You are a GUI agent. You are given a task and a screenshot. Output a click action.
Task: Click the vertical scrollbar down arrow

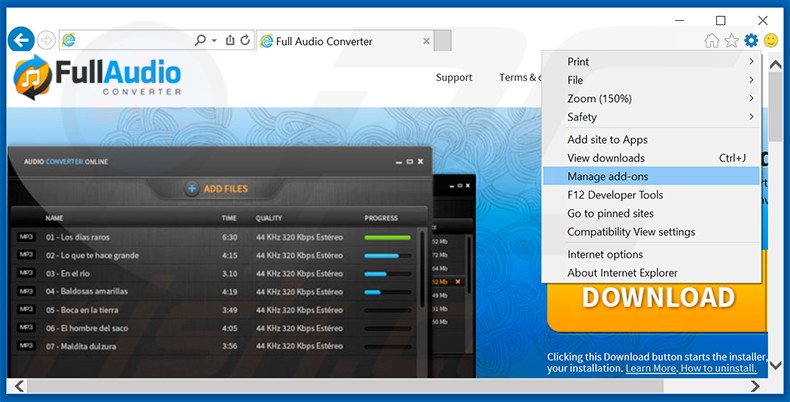(x=775, y=365)
